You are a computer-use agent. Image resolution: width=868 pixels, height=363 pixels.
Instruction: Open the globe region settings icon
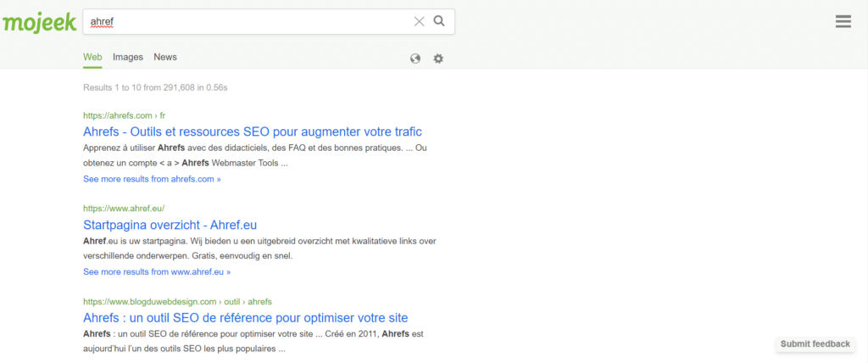415,59
